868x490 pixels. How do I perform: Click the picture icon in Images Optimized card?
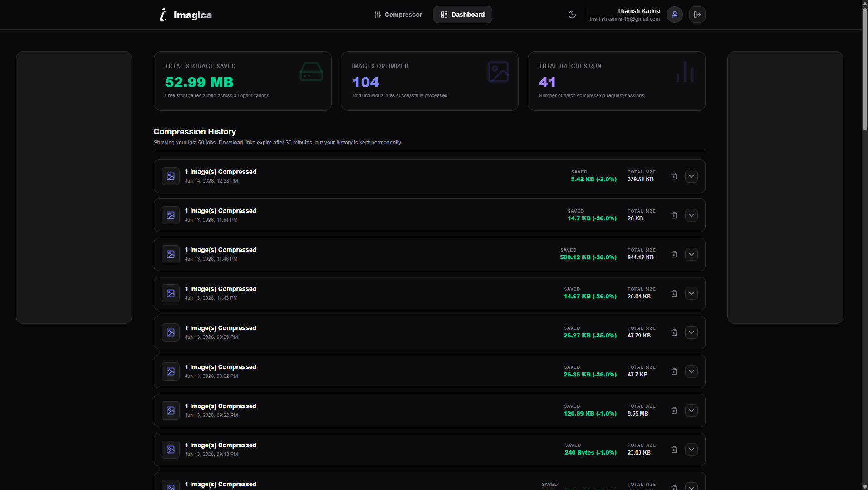(498, 72)
